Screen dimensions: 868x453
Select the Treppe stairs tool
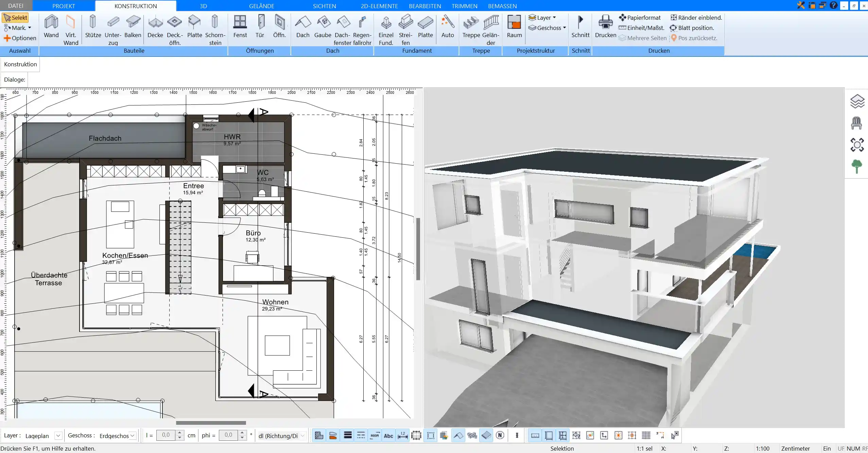point(471,27)
